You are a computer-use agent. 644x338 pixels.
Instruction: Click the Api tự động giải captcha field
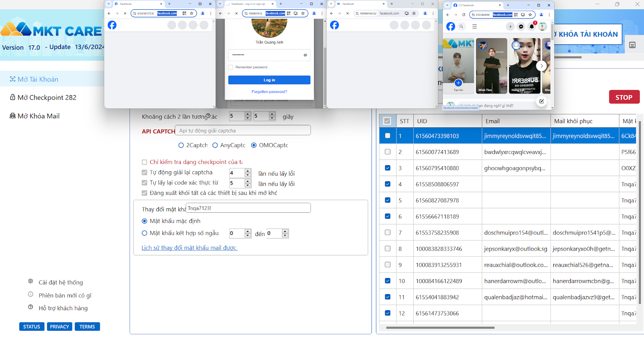pyautogui.click(x=243, y=131)
